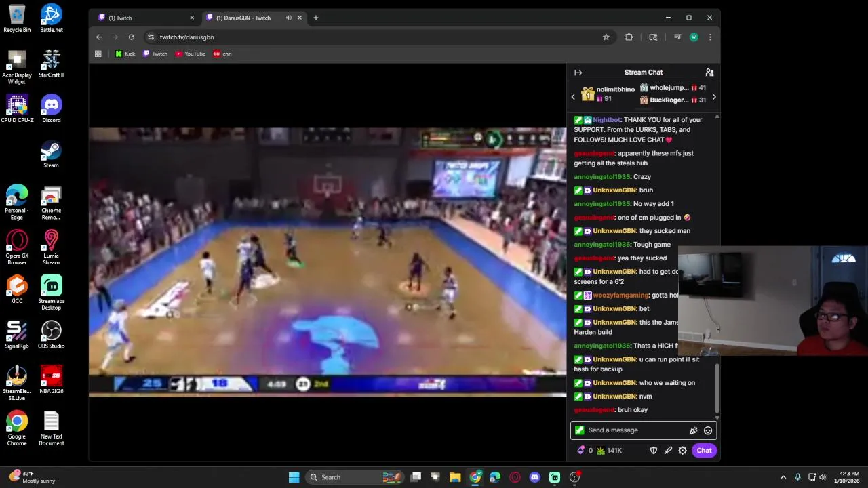Show previous gift leaderboard entries
The width and height of the screenshot is (868, 488).
click(x=573, y=97)
